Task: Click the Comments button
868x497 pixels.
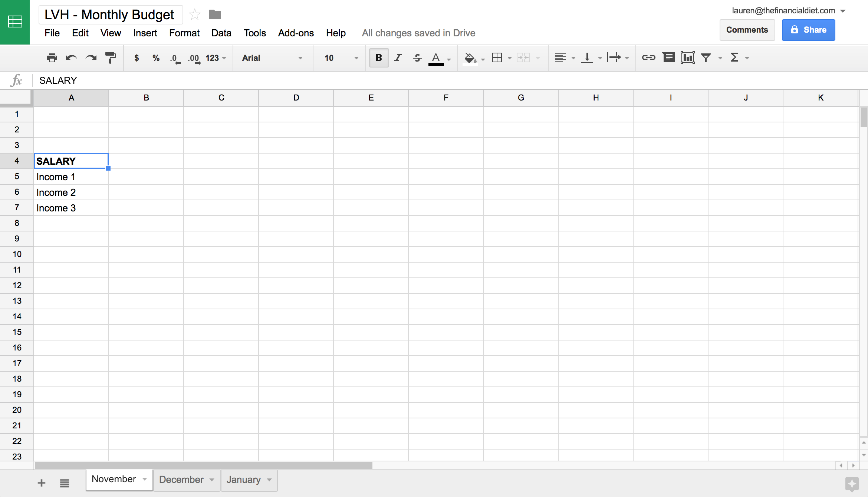Action: click(x=747, y=29)
